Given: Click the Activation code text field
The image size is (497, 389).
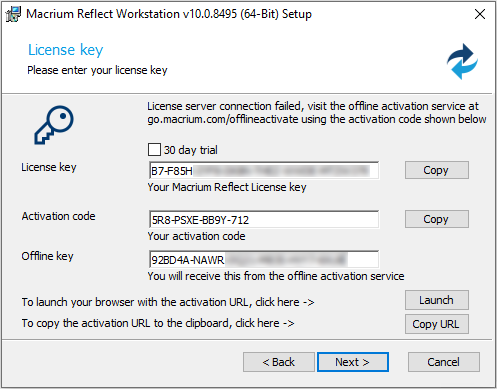Looking at the screenshot, I should coord(264,220).
